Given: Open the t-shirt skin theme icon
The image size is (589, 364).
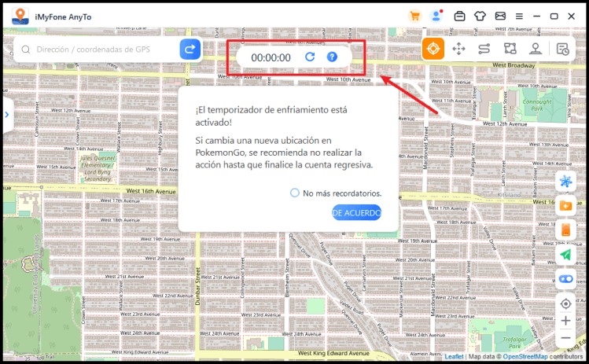Looking at the screenshot, I should [480, 17].
